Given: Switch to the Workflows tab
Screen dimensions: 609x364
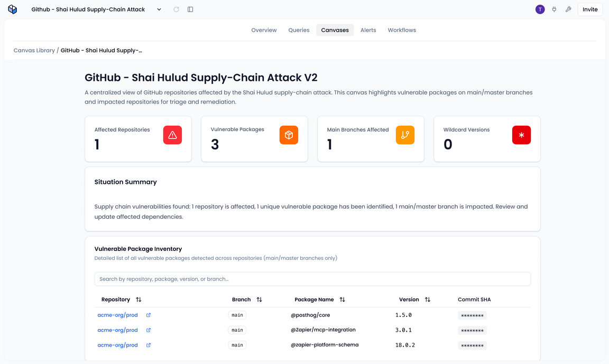Looking at the screenshot, I should [x=402, y=30].
